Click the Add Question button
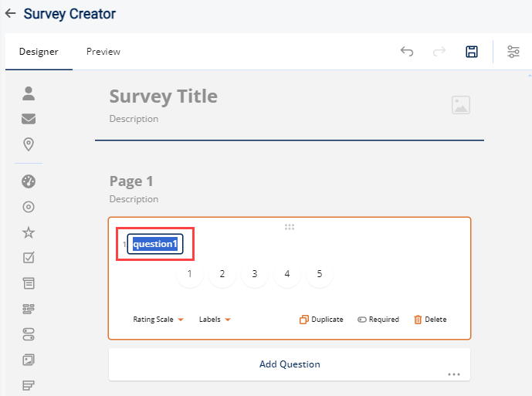This screenshot has height=396, width=532. (x=289, y=364)
